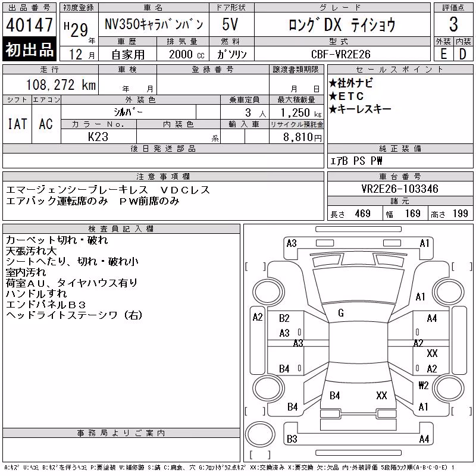This screenshot has height=476, width=476.
Task: Click the model code CBF-VR2E26
Action: point(340,54)
